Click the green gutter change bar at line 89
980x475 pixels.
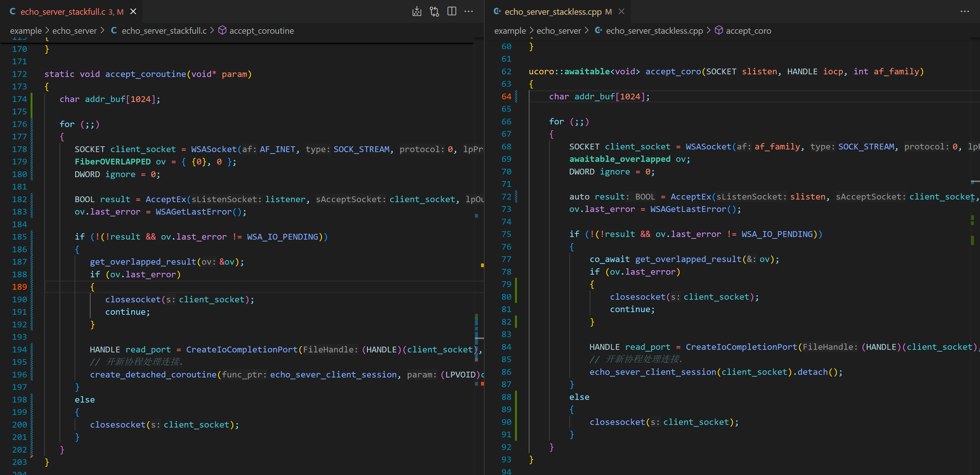(516, 416)
